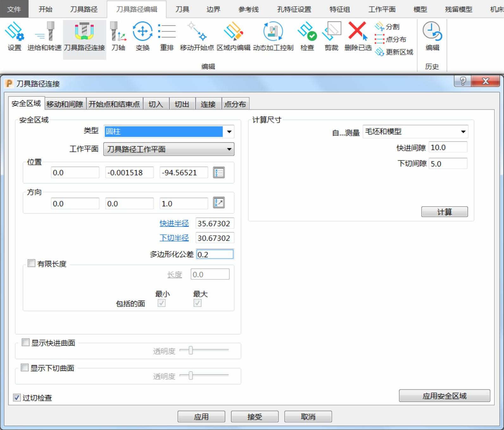The width and height of the screenshot is (504, 430).
Task: Enable 显示快进曲面 checkbox
Action: point(25,342)
